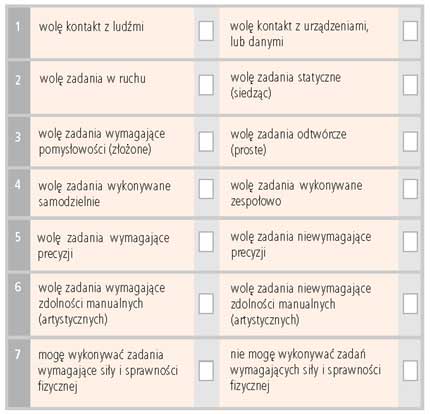Viewport: 430px width, 414px height.
Task: Check 'nie mogę wykonywać zadań' checkbox
Action: (x=410, y=371)
